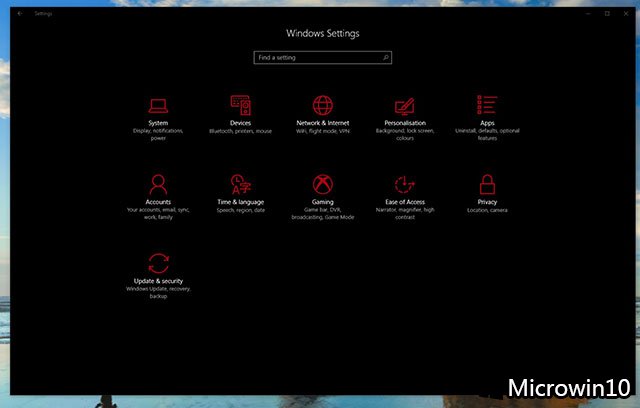Click 'Location, camera' description
This screenshot has width=640, height=408.
pos(487,210)
